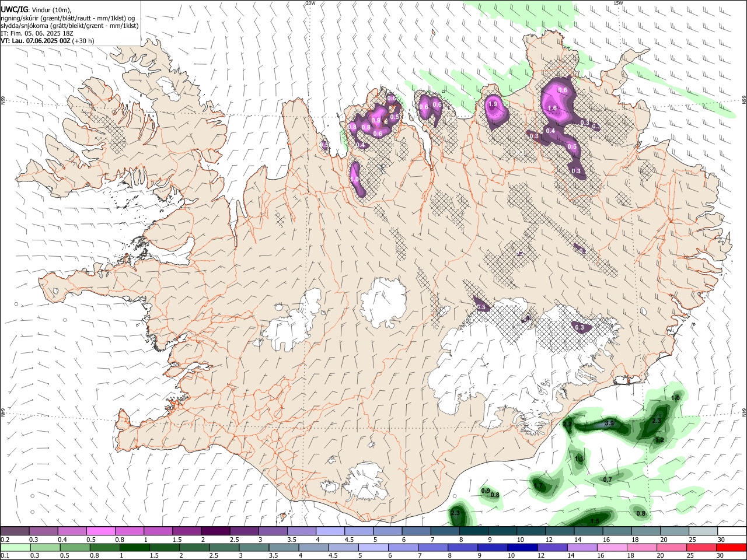
Task: Click the 1.6 snow value in the northeast
Action: coord(553,108)
